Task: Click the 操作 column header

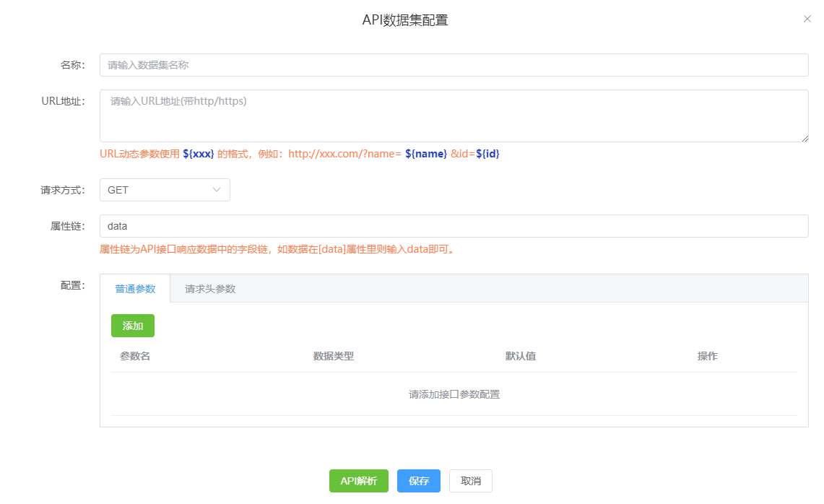Action: click(707, 356)
